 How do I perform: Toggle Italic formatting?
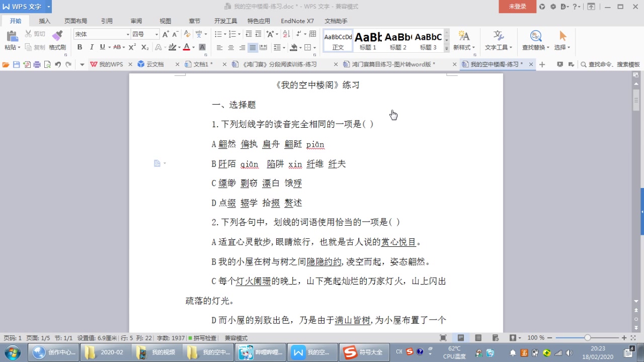92,47
